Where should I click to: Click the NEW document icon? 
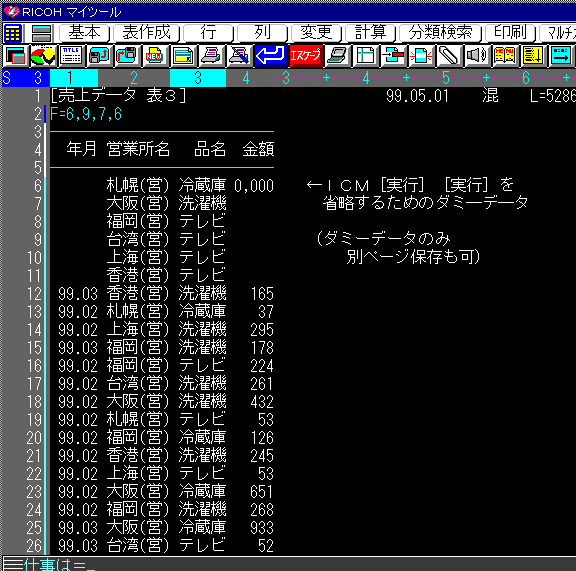pos(154,56)
